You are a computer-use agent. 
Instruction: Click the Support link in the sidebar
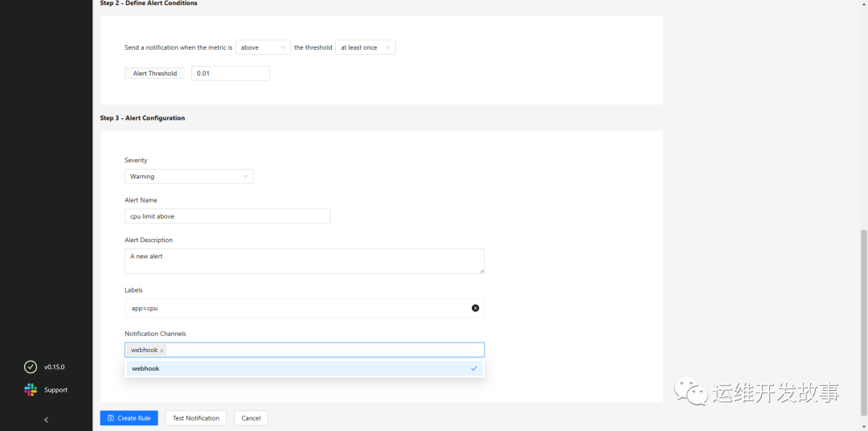pos(56,390)
